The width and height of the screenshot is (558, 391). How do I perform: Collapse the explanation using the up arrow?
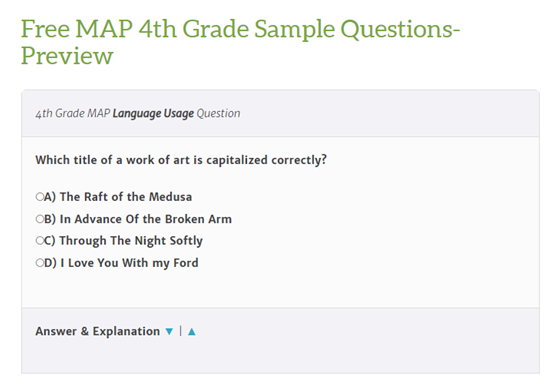point(192,332)
